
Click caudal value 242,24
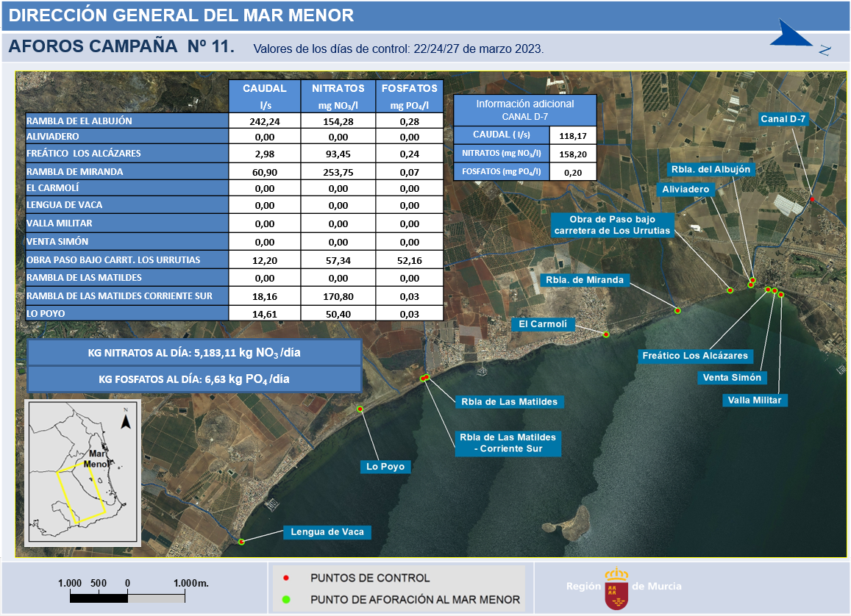coord(265,121)
